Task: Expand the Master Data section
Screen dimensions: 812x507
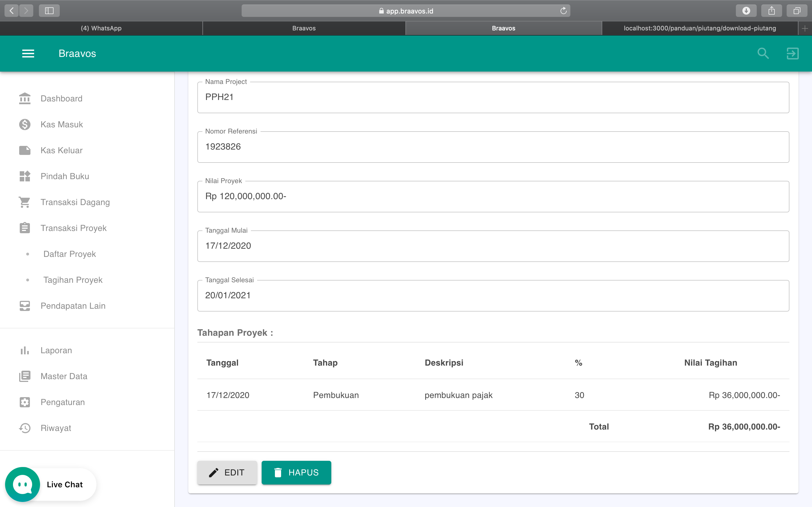Action: (x=64, y=376)
